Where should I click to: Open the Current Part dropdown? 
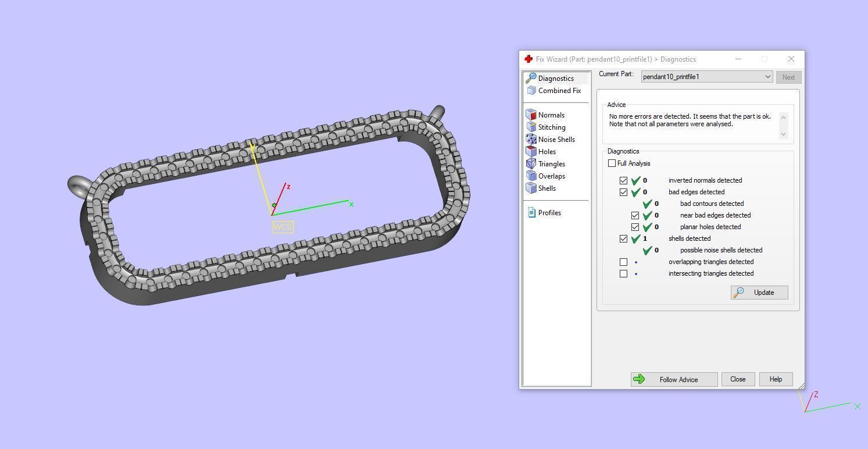707,77
